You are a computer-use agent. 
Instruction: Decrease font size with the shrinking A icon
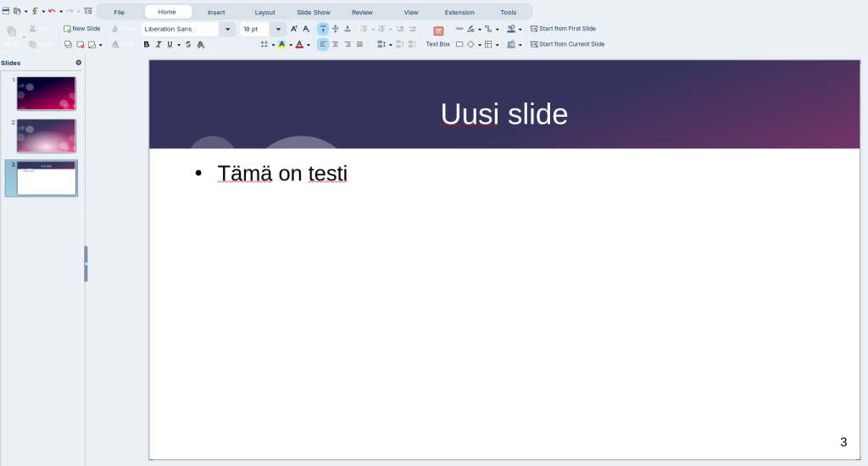pos(306,29)
